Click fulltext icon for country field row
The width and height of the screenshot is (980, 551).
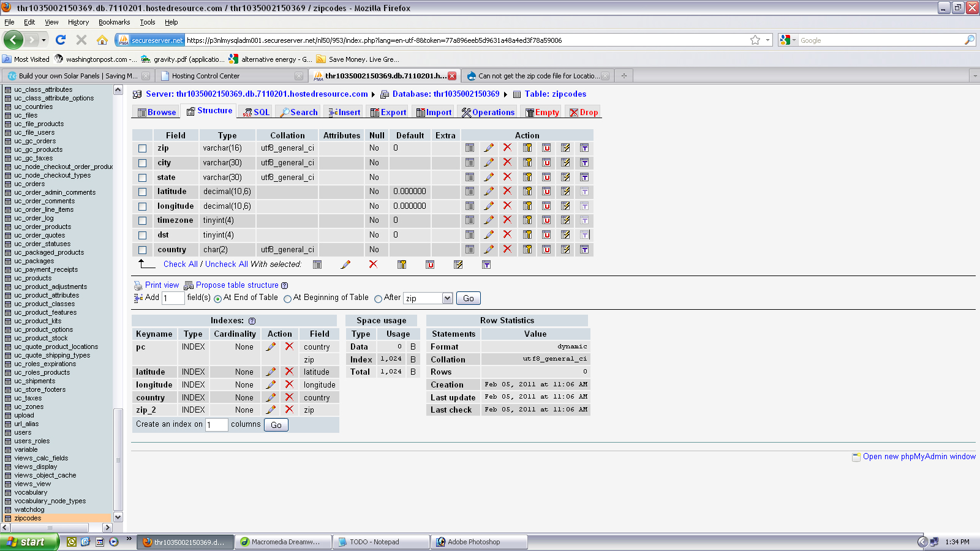click(584, 250)
